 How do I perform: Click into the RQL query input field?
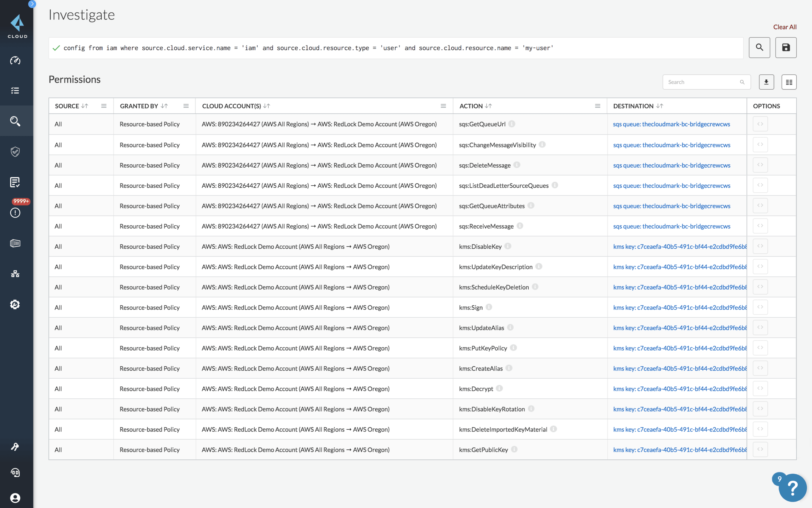tap(396, 48)
